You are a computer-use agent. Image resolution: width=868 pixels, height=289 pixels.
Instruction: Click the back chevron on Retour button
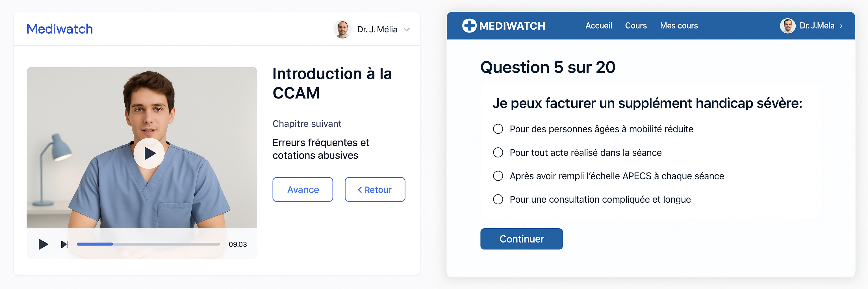(360, 190)
